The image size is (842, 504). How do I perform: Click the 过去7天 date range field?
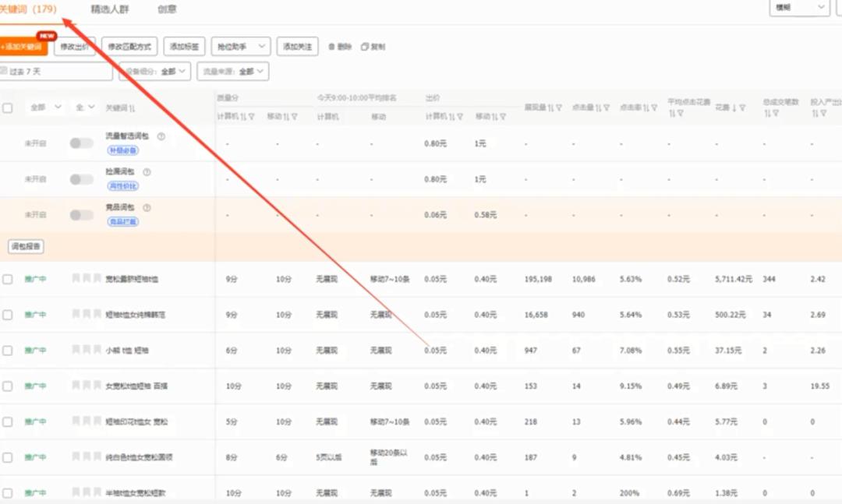coord(56,72)
